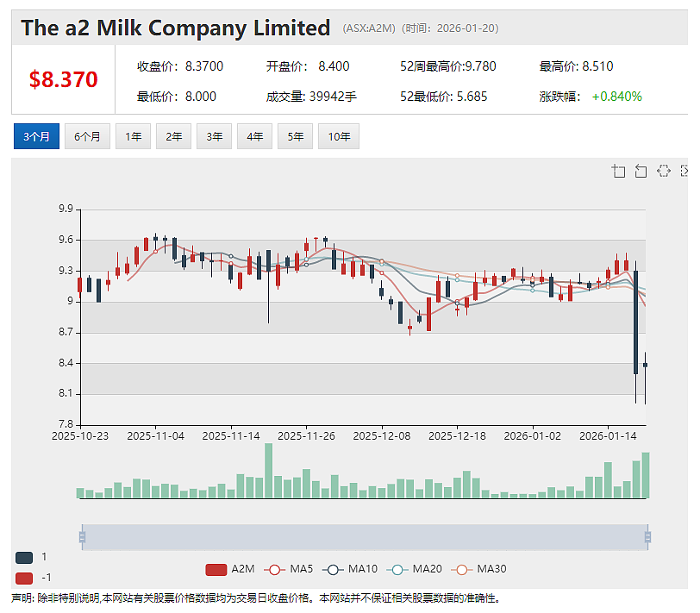700x613 pixels.
Task: Open the 4年 chart range
Action: tap(255, 136)
